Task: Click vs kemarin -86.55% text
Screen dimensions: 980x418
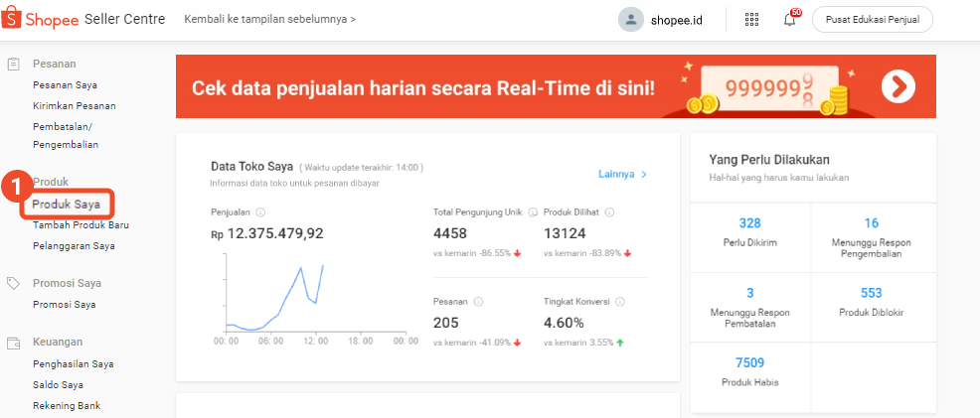Action: (x=472, y=253)
